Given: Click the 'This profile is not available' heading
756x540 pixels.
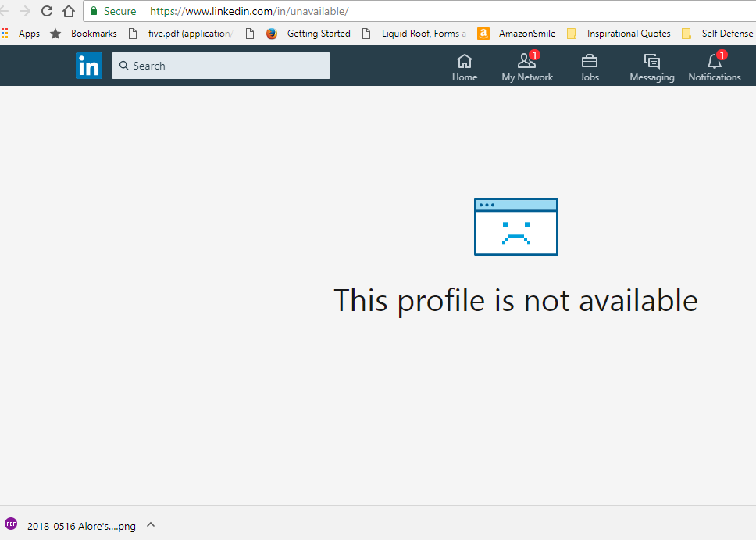Looking at the screenshot, I should click(515, 300).
